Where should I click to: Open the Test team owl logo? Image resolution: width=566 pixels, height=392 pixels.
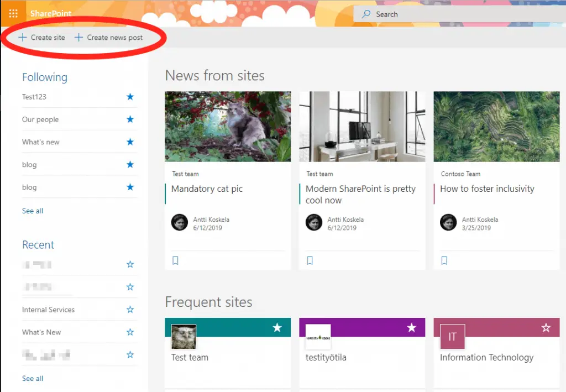click(184, 336)
